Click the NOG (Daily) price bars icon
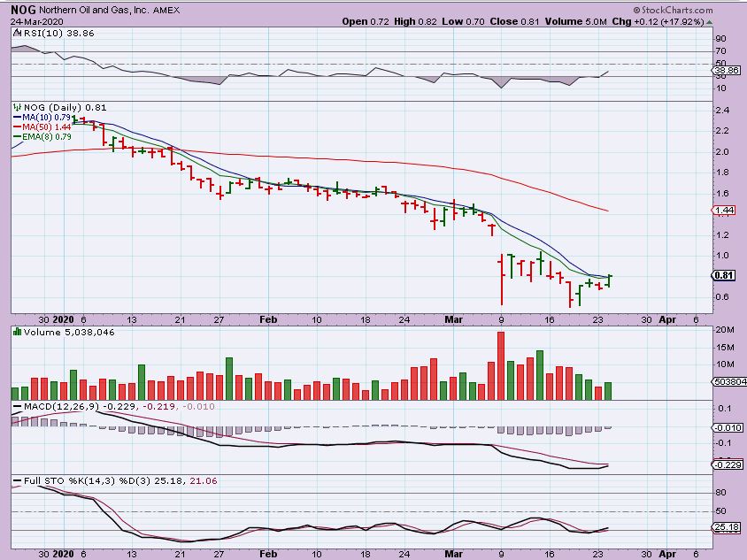This screenshot has height=560, width=747. point(18,107)
